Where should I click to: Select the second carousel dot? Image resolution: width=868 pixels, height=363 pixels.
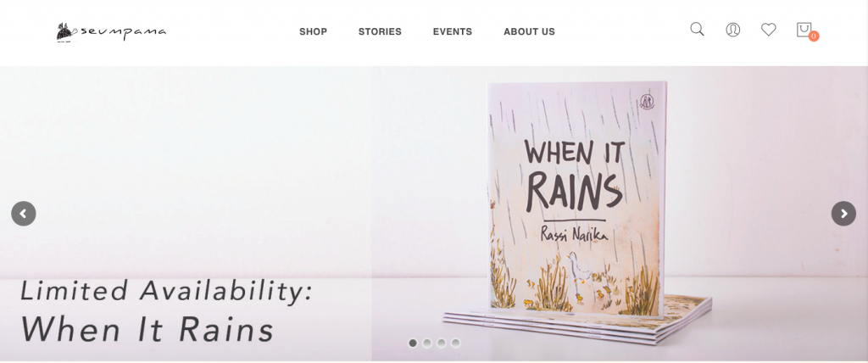(x=427, y=343)
